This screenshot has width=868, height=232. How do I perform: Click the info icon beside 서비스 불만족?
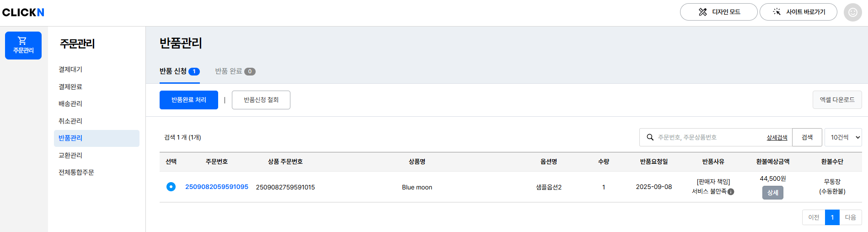point(731,192)
